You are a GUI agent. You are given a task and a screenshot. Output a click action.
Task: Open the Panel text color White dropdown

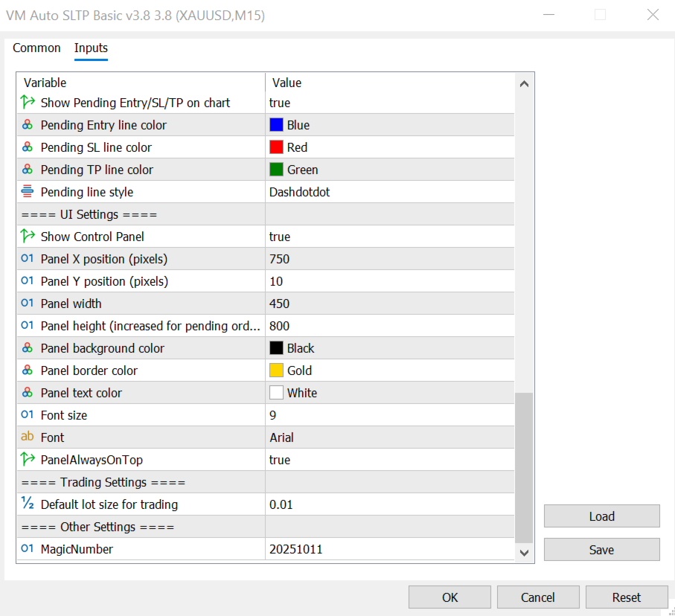coord(390,393)
